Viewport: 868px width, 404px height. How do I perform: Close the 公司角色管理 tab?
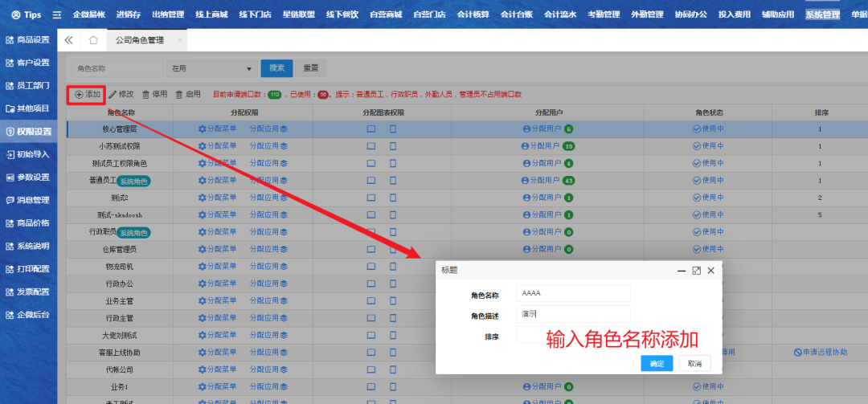179,40
